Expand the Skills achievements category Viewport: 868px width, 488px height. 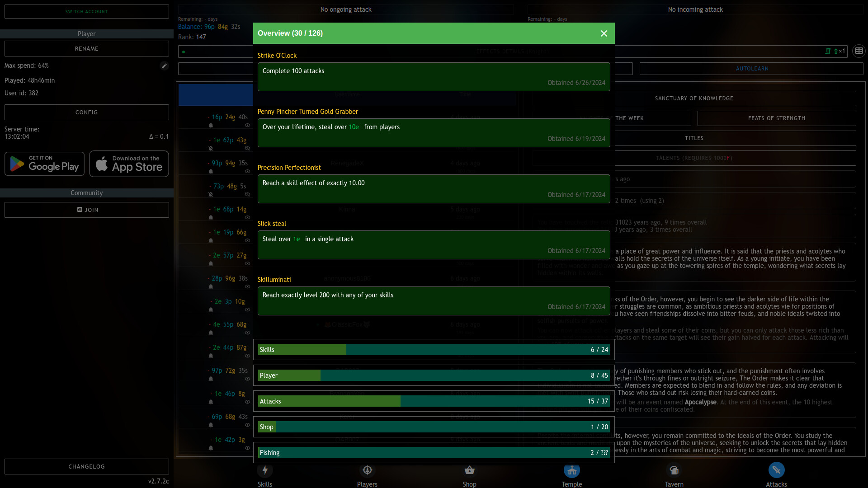pos(434,349)
